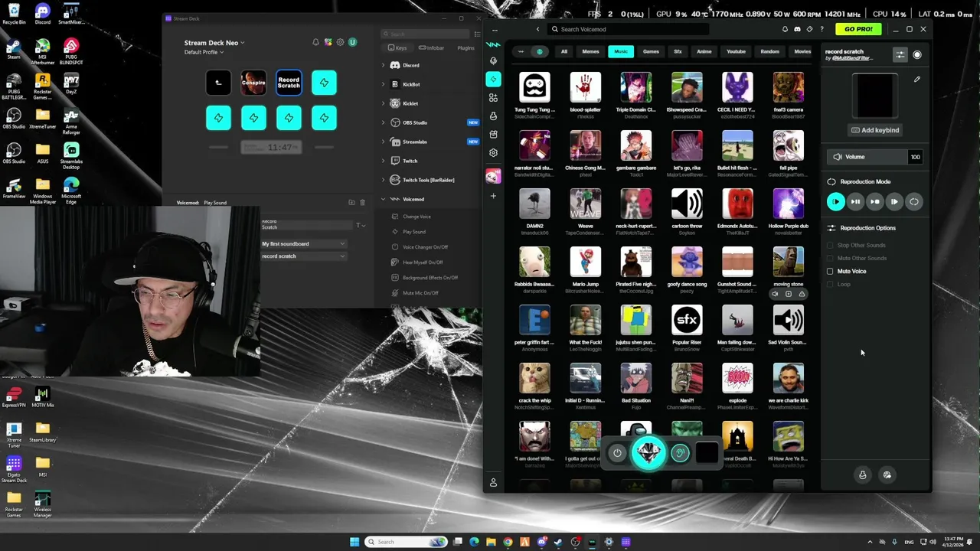Image resolution: width=980 pixels, height=551 pixels.
Task: Click the record circle icon beside record scratch
Action: (x=917, y=55)
